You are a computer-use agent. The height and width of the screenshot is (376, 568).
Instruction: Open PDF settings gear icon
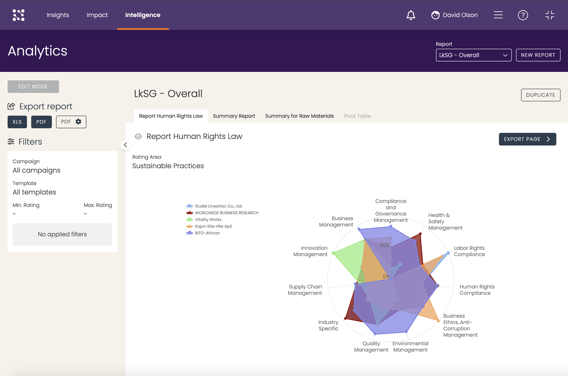tap(78, 122)
